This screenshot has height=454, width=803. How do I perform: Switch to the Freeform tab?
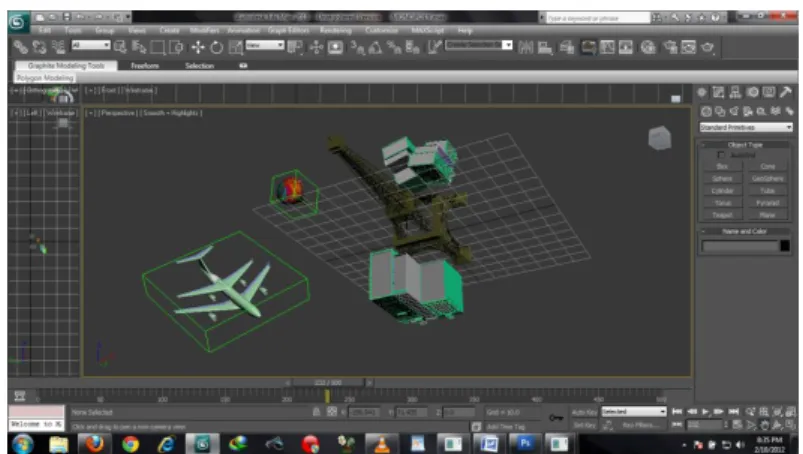145,66
